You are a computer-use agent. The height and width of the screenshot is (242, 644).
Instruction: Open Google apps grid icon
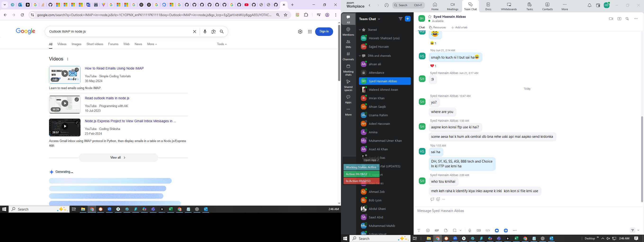pyautogui.click(x=310, y=31)
